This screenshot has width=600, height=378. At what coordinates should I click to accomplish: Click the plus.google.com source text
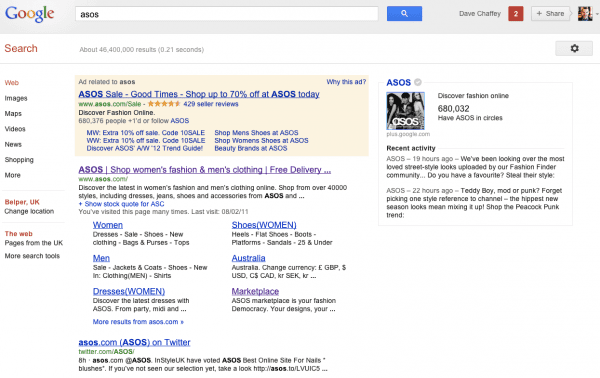point(408,134)
